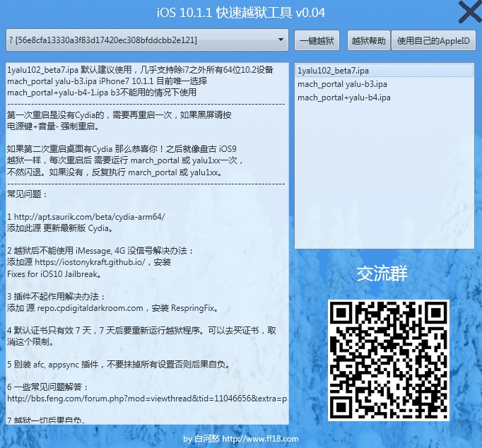The image size is (482, 448).
Task: Click the iostonykraft.github.io URL text
Action: tap(90, 262)
